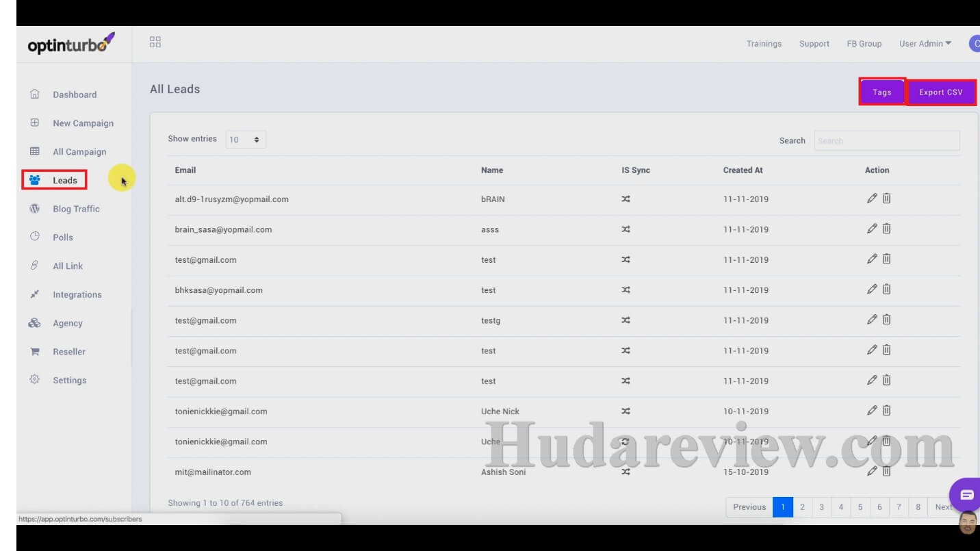This screenshot has width=980, height=551.
Task: Go to page 2 of leads
Action: point(802,507)
